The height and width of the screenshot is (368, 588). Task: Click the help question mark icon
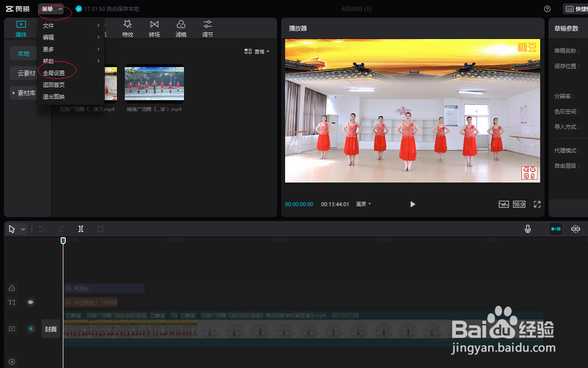547,9
